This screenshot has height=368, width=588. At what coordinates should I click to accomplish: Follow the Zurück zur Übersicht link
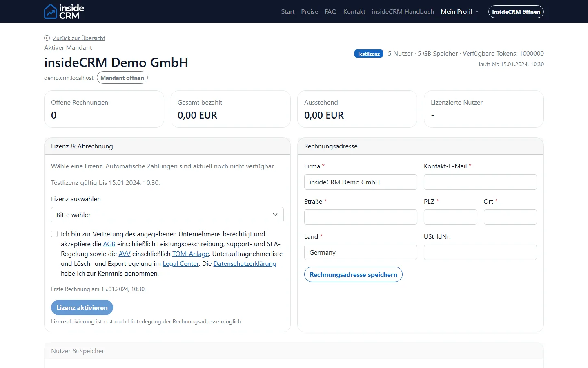[79, 38]
